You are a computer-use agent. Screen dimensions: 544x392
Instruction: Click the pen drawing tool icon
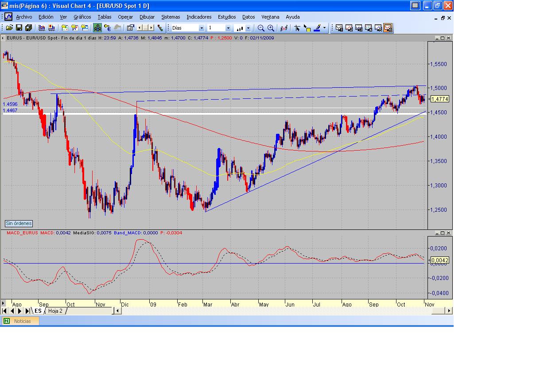pos(317,28)
